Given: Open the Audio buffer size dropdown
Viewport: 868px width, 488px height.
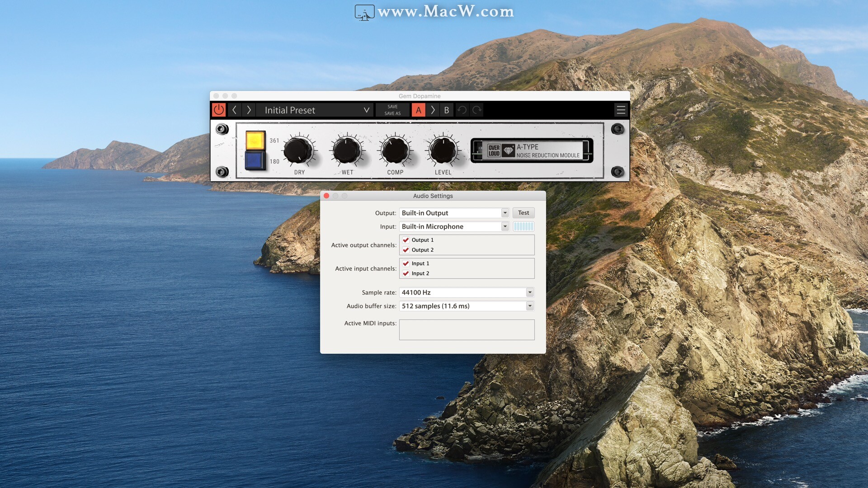Looking at the screenshot, I should tap(529, 306).
